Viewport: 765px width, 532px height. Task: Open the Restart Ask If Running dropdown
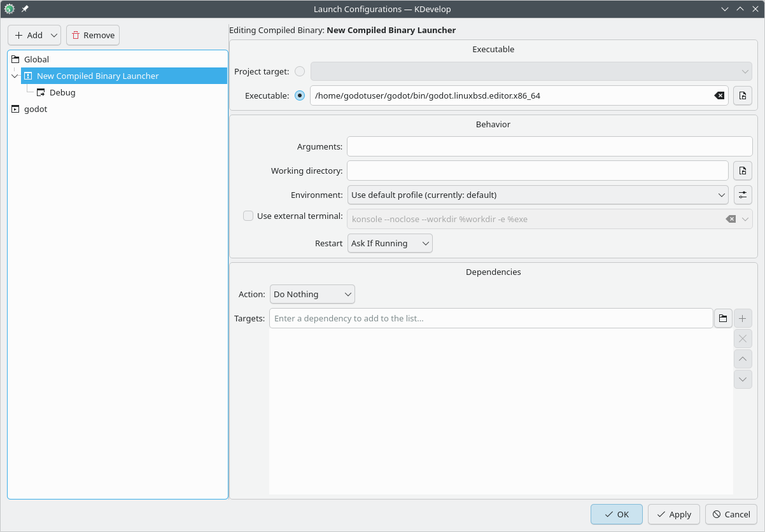390,243
